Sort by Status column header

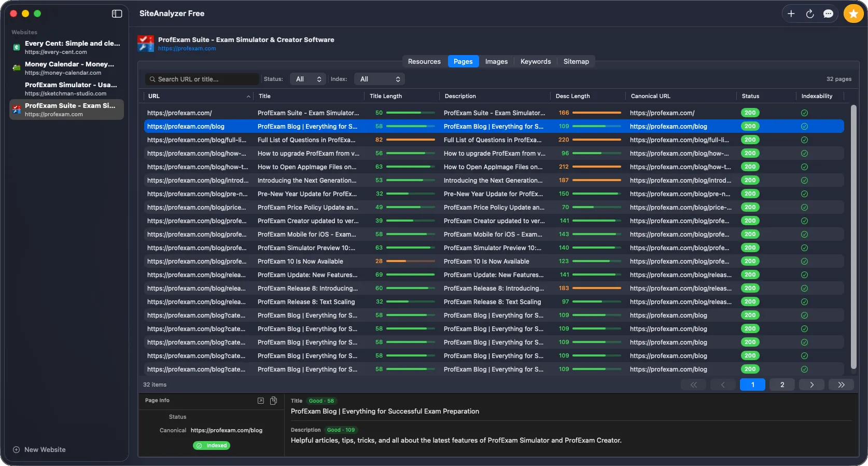pyautogui.click(x=750, y=96)
